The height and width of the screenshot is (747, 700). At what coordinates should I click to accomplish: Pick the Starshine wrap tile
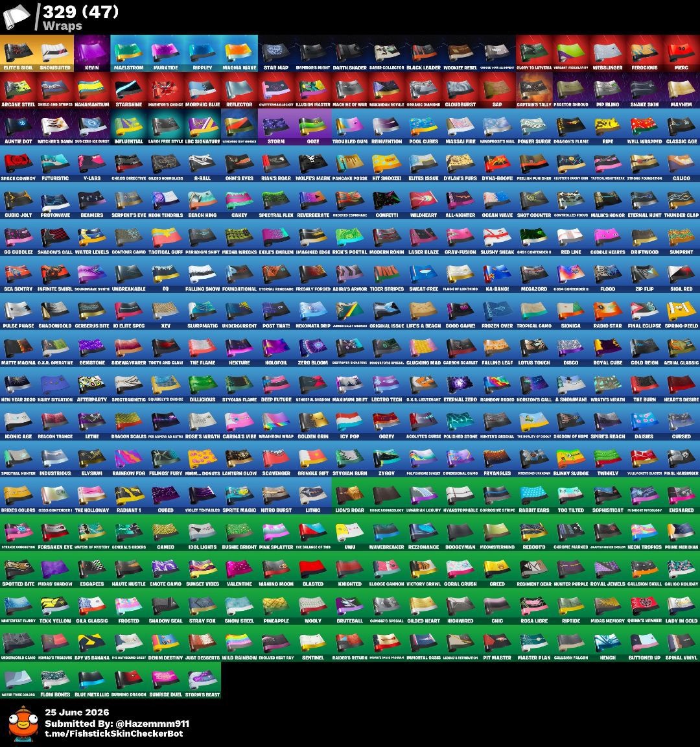pyautogui.click(x=129, y=91)
